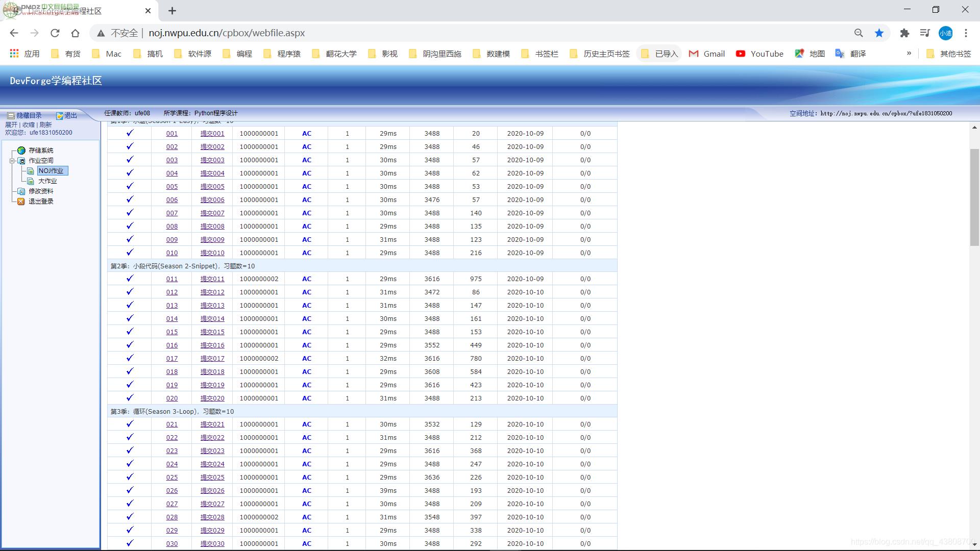980x551 pixels.
Task: Click the 975 value in row 011
Action: pyautogui.click(x=476, y=279)
